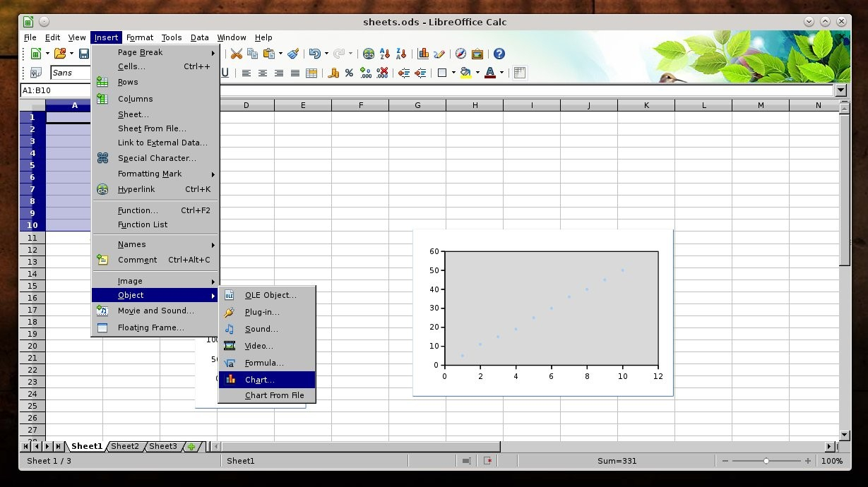Viewport: 868px width, 487px height.
Task: Click the Help question mark icon
Action: [x=499, y=54]
